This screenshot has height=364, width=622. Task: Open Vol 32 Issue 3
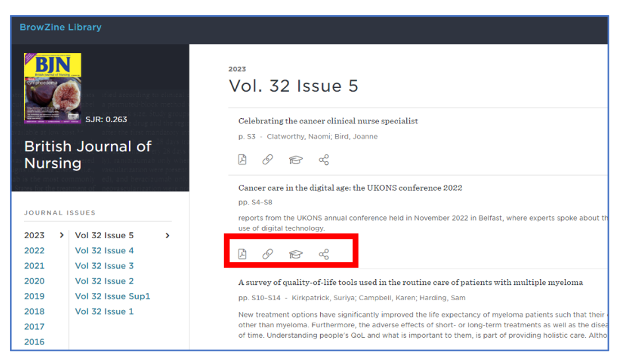(104, 266)
